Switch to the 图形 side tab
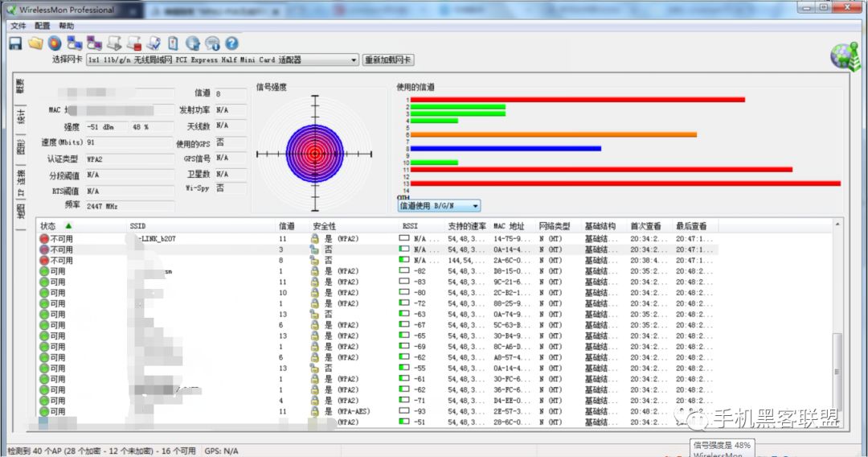 click(20, 147)
